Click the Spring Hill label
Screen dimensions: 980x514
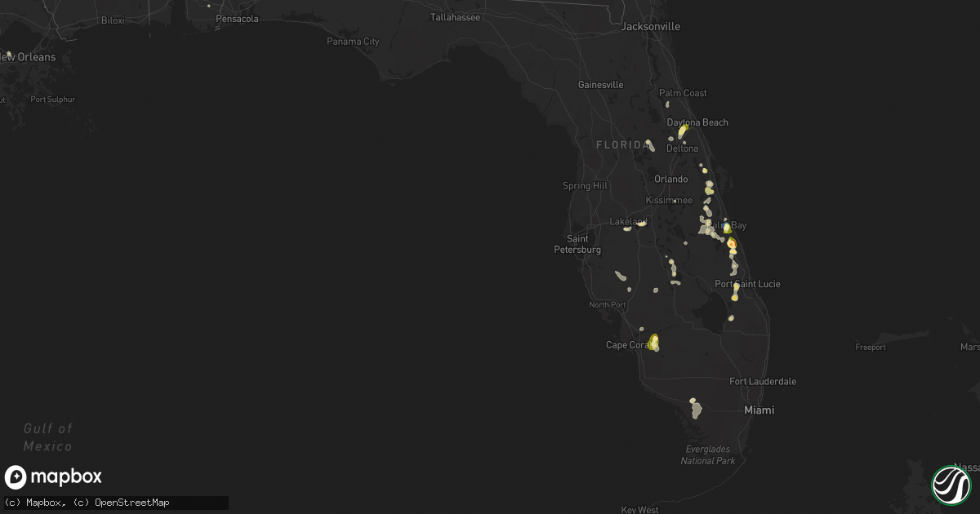click(x=585, y=186)
